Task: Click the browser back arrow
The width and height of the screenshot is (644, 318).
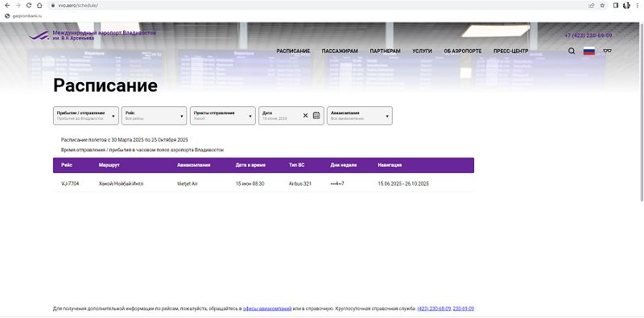Action: (x=7, y=6)
